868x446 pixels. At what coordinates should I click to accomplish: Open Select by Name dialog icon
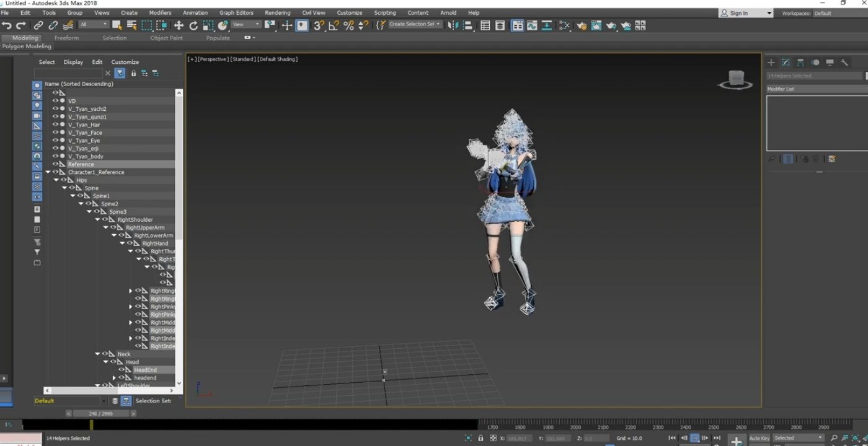(131, 25)
